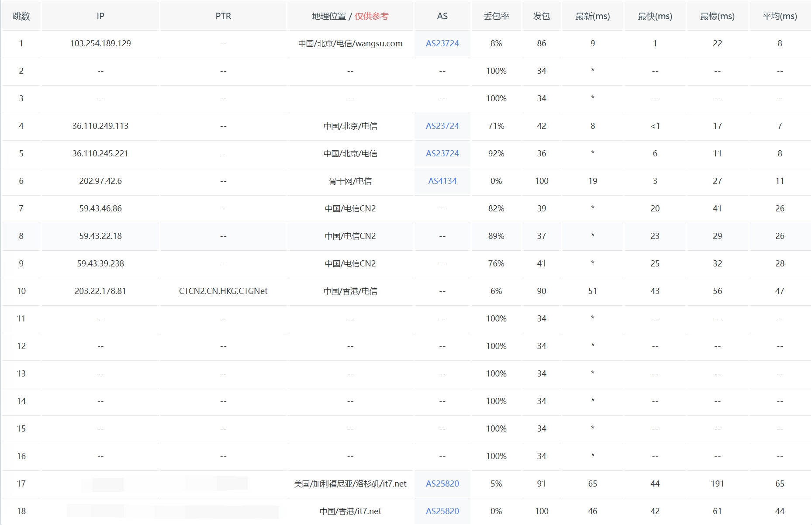Screen dimensions: 812x525
Task: Click the 最慢(ms) column header
Action: click(x=717, y=16)
